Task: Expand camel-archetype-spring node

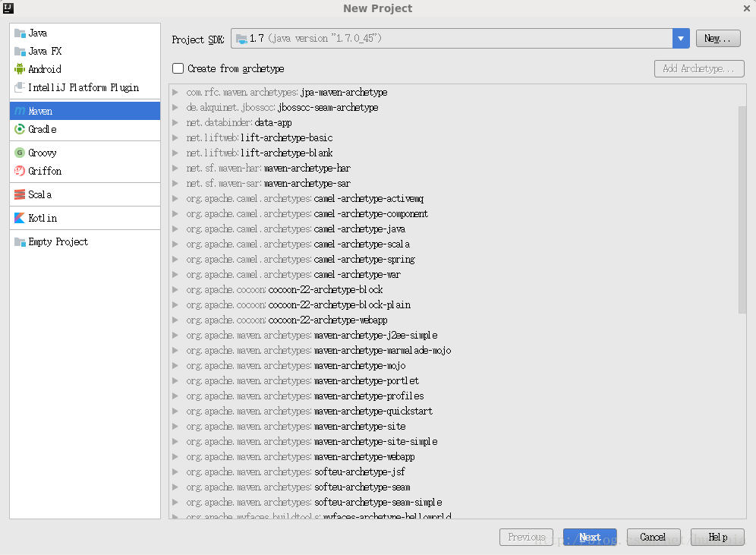Action: tap(175, 260)
